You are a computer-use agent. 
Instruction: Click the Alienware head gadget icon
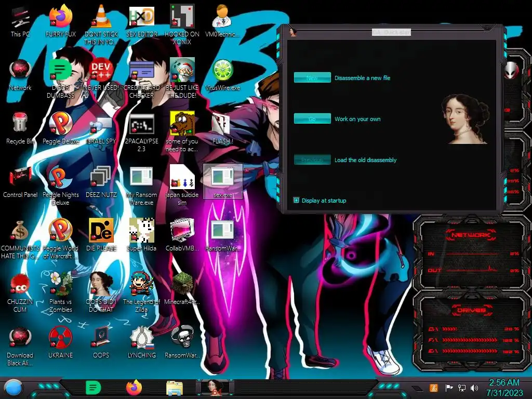(x=511, y=71)
